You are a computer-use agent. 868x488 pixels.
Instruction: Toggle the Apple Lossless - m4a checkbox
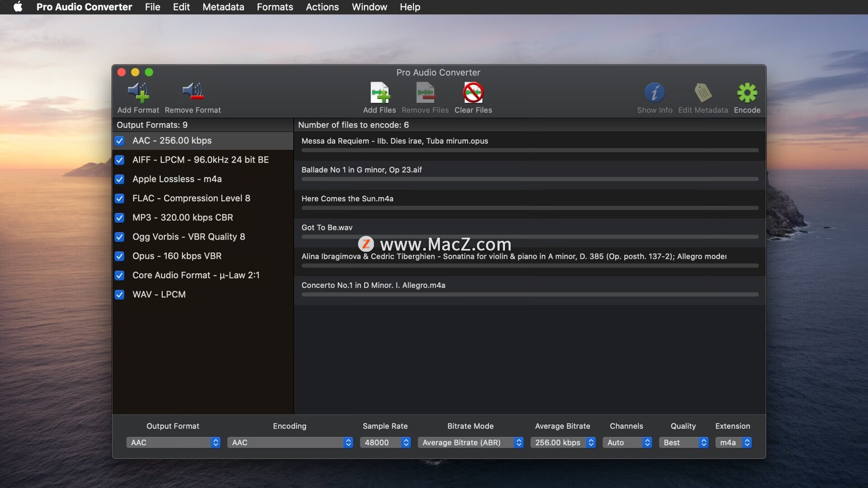tap(119, 179)
